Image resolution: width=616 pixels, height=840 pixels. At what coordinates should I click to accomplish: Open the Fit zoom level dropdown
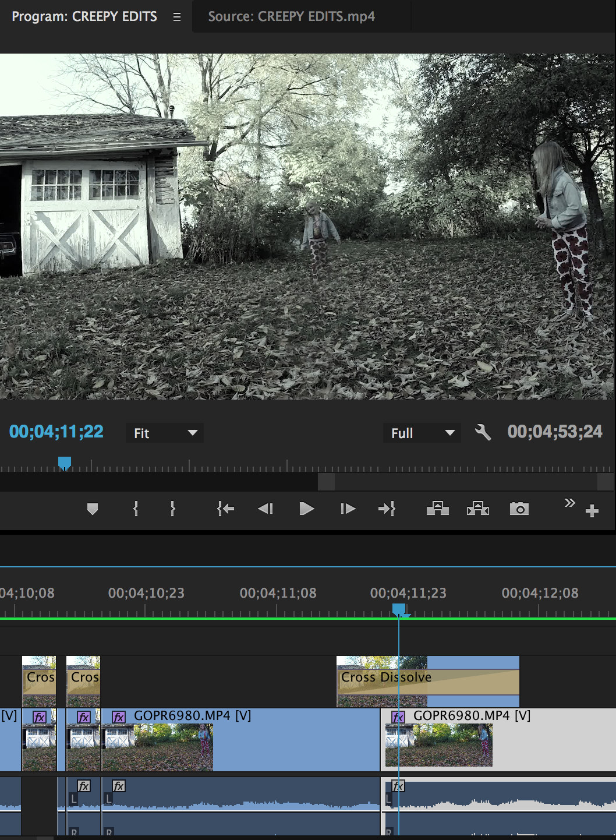pos(165,433)
